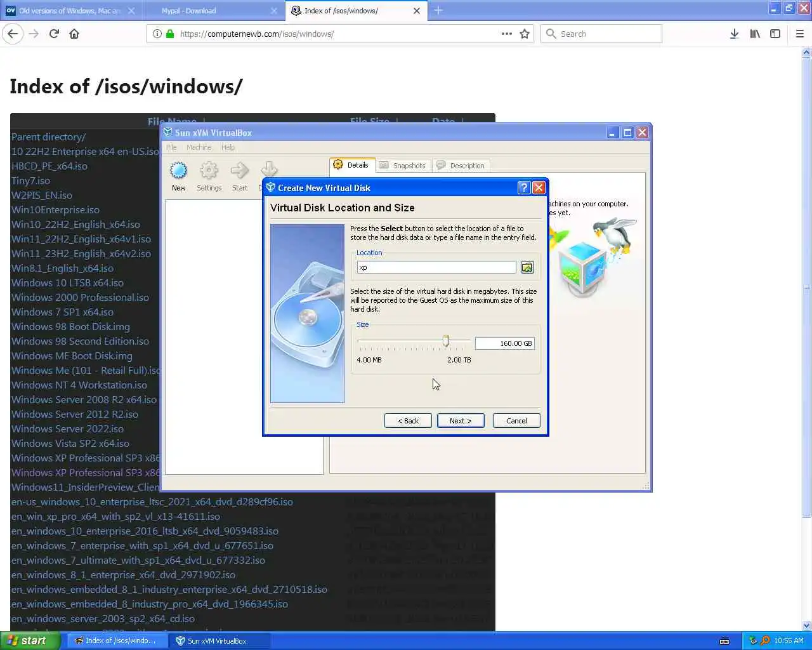Click the Settings gear icon in VirtualBox toolbar
The height and width of the screenshot is (650, 812).
pyautogui.click(x=209, y=171)
